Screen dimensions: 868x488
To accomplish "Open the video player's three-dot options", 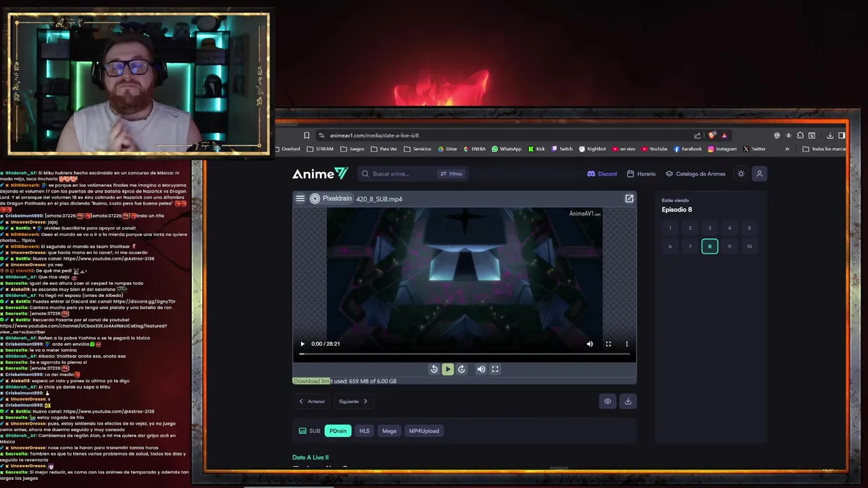I will pos(627,344).
